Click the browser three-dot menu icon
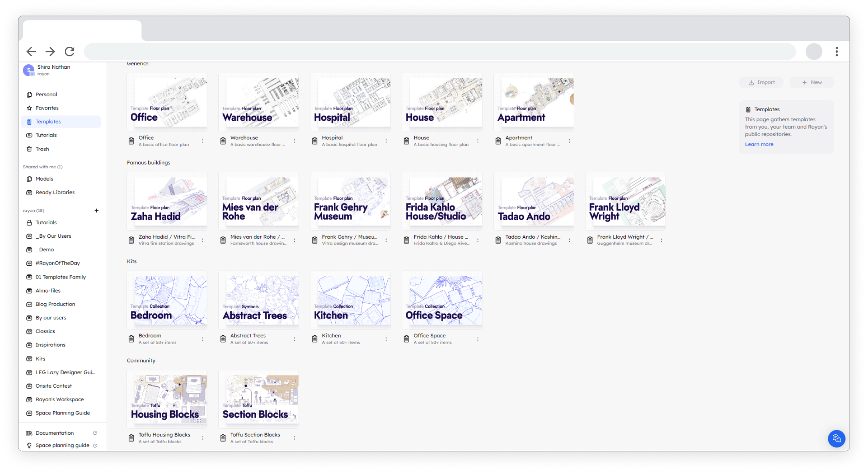Screen dimensions: 868x472 click(x=836, y=52)
